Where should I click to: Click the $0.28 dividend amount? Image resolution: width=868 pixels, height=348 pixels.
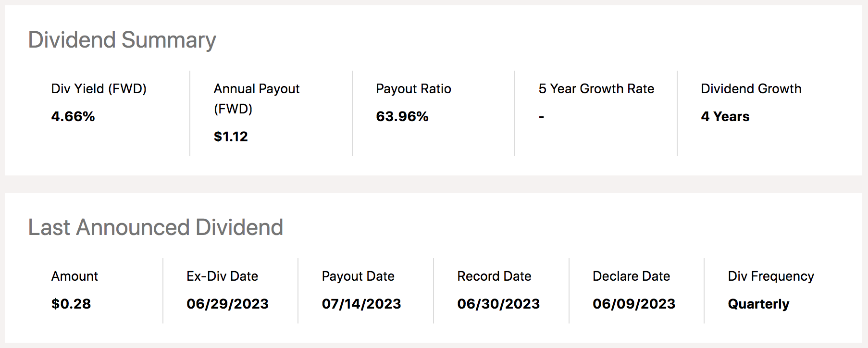click(71, 304)
